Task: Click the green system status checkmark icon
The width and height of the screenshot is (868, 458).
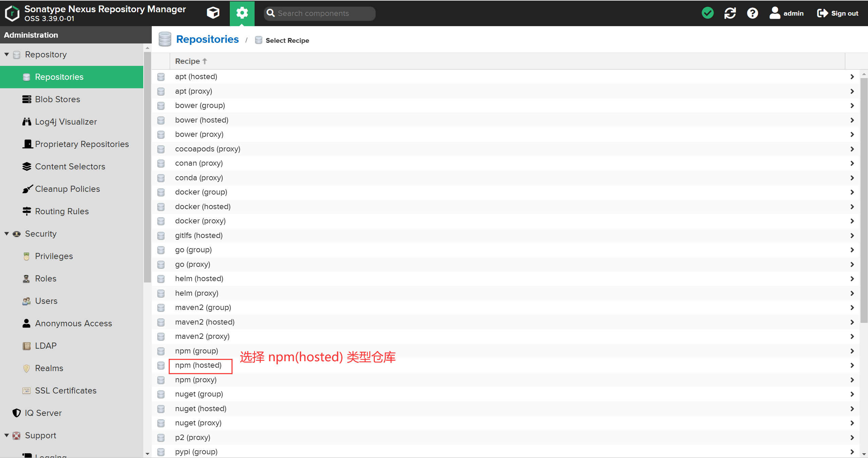Action: pyautogui.click(x=707, y=13)
